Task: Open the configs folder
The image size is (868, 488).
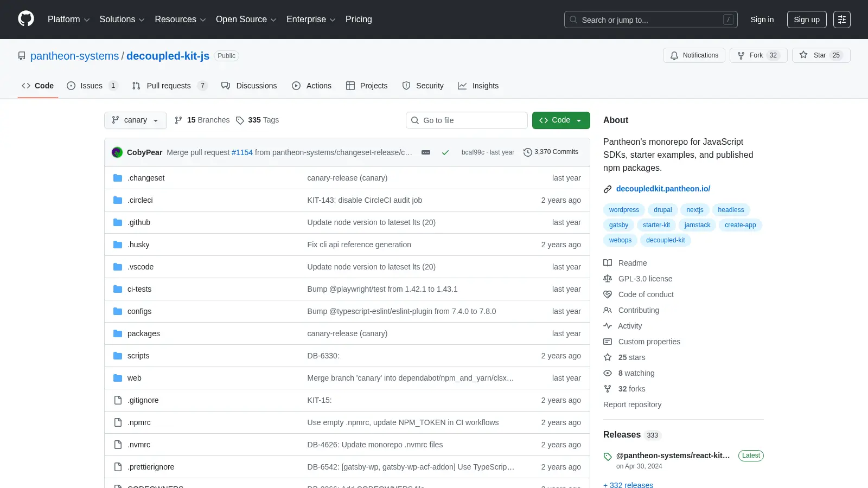Action: coord(139,311)
